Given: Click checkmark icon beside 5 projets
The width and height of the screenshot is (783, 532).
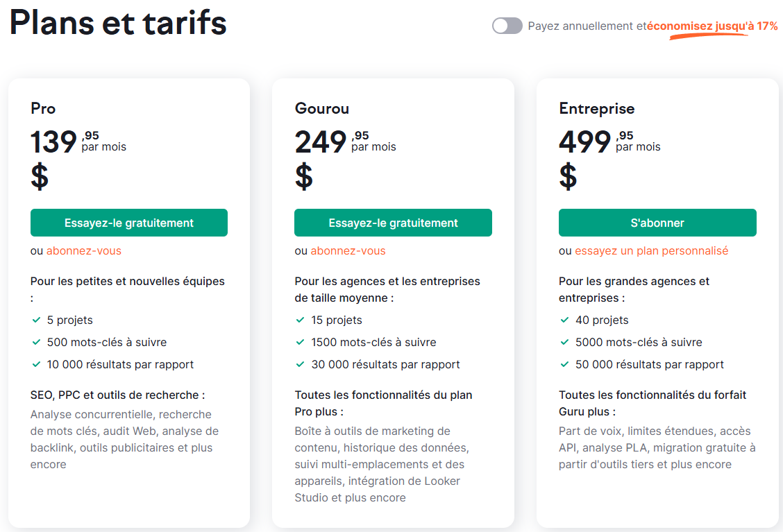Looking at the screenshot, I should pyautogui.click(x=36, y=320).
